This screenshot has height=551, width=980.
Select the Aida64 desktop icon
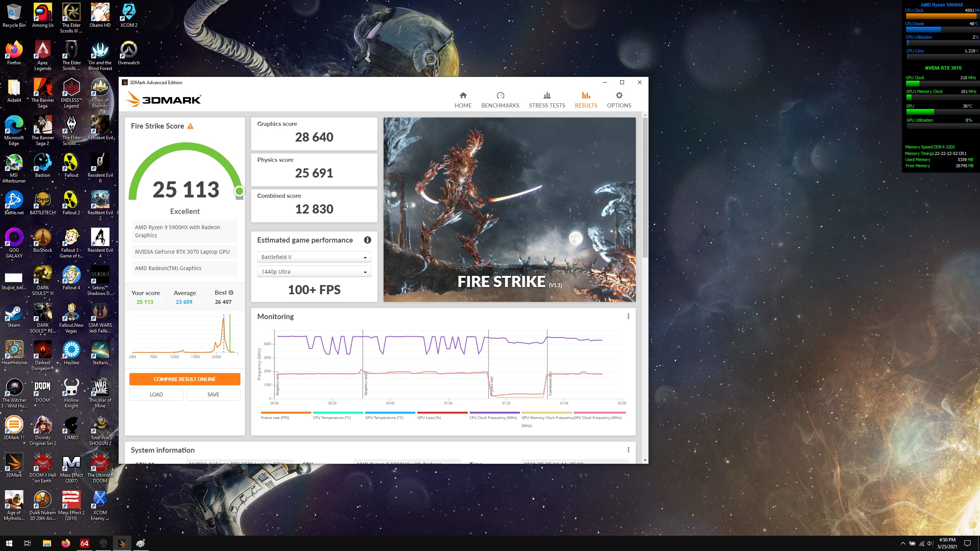tap(14, 91)
